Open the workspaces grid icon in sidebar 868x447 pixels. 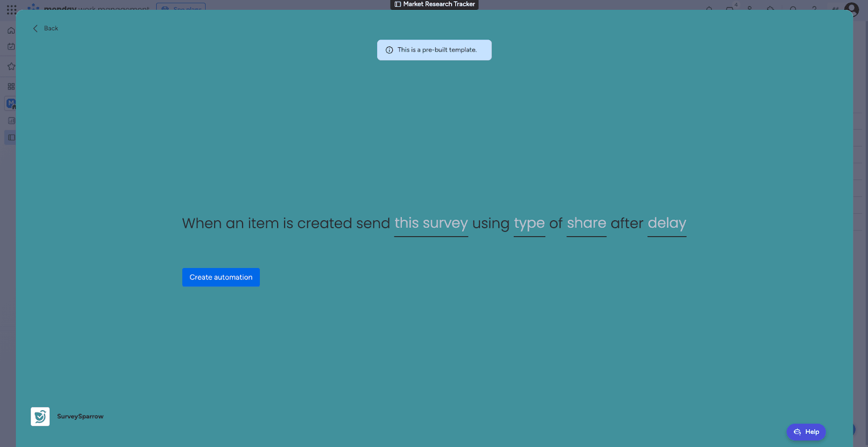tap(11, 86)
